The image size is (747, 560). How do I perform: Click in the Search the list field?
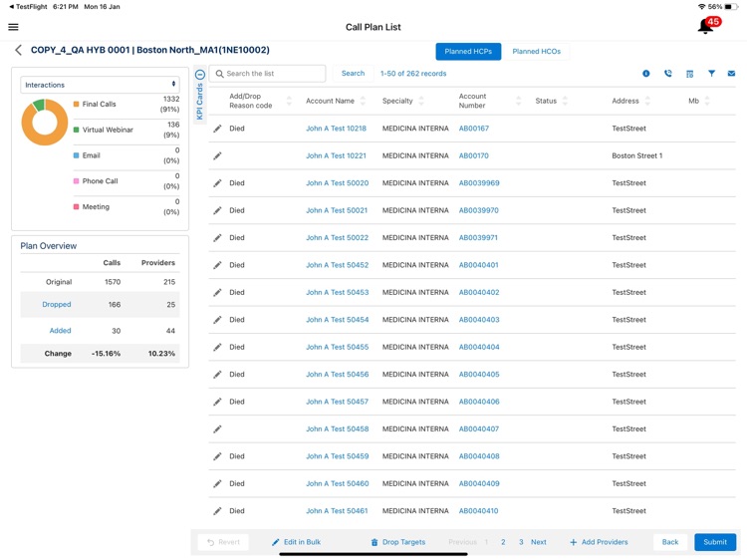click(267, 74)
